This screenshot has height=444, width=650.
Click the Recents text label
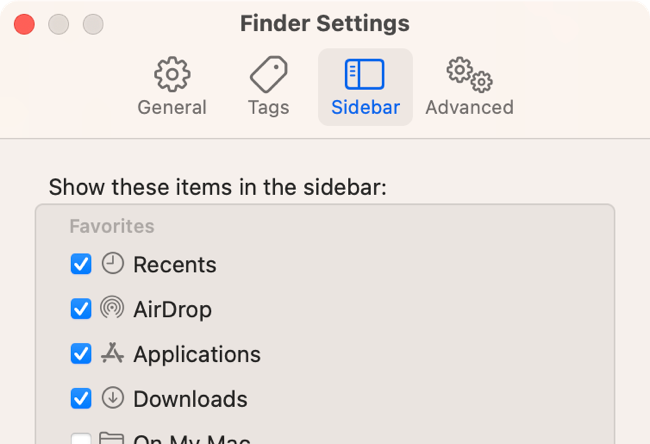175,265
